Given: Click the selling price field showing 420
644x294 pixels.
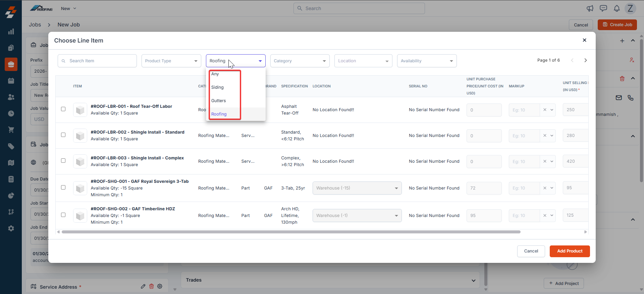Looking at the screenshot, I should [575, 161].
